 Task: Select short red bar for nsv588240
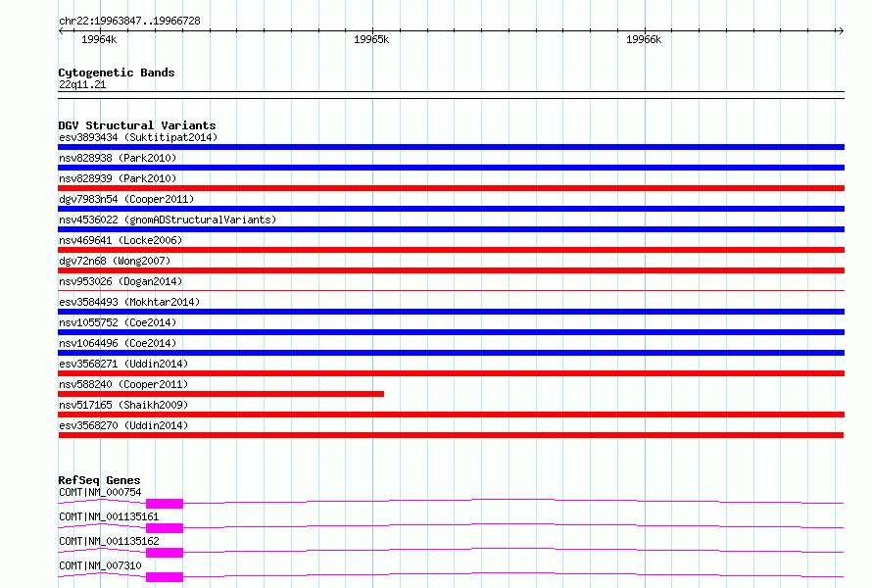(x=220, y=394)
